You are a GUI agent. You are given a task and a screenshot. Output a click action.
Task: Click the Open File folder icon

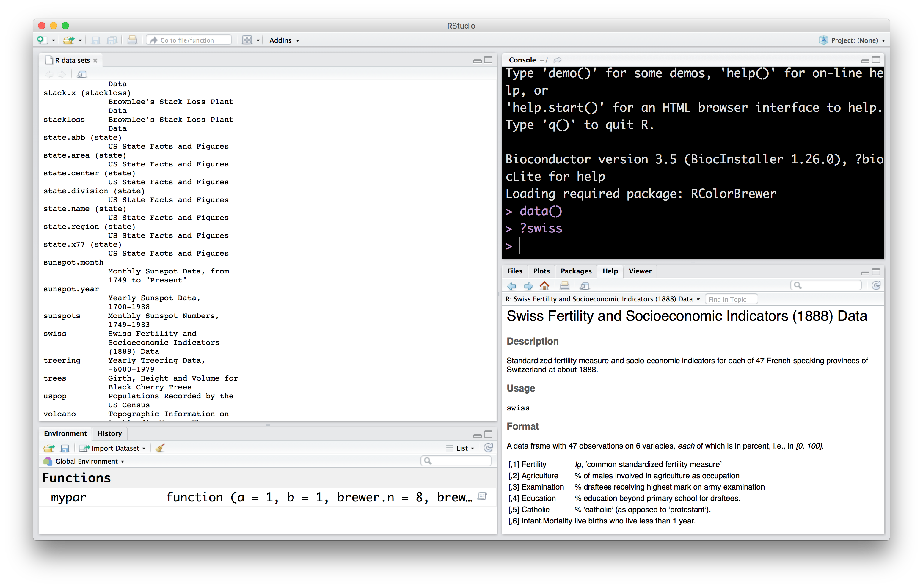click(69, 40)
